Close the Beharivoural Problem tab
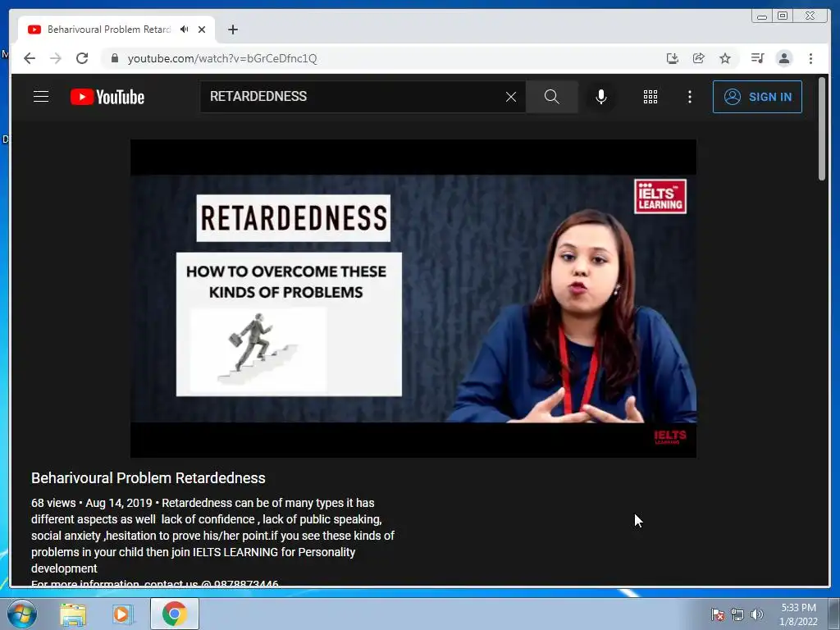The image size is (840, 630). tap(202, 30)
